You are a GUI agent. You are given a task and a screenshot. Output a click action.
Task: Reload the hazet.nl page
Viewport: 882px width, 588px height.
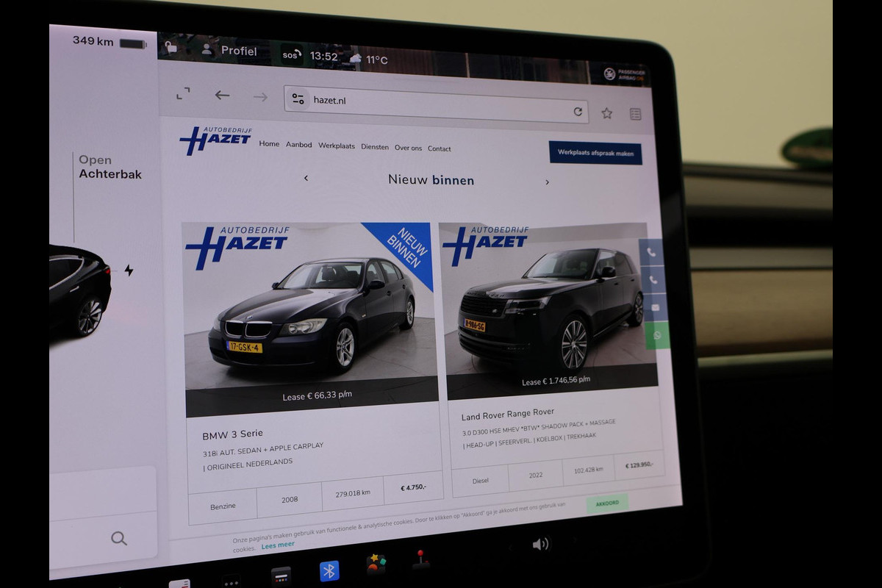(x=578, y=112)
